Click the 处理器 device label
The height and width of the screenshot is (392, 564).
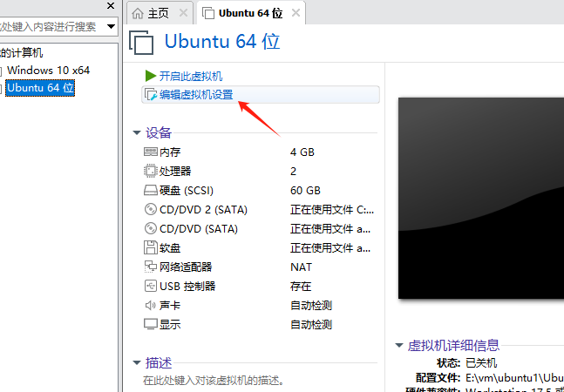click(x=175, y=172)
